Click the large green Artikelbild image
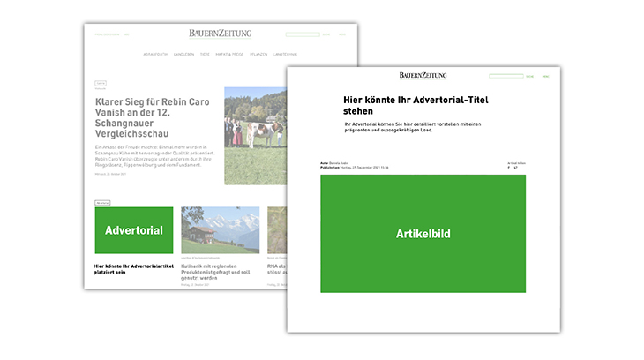644x360 pixels. [423, 234]
